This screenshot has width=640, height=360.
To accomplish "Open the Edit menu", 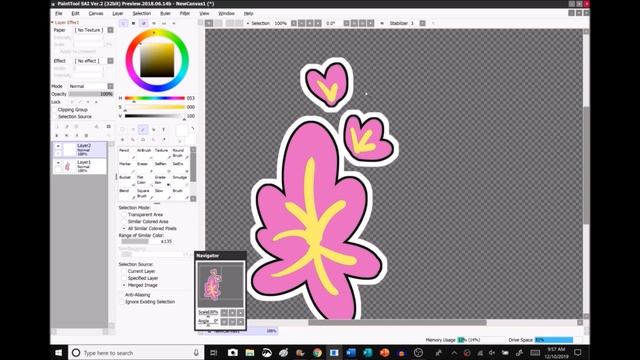I will pyautogui.click(x=76, y=13).
